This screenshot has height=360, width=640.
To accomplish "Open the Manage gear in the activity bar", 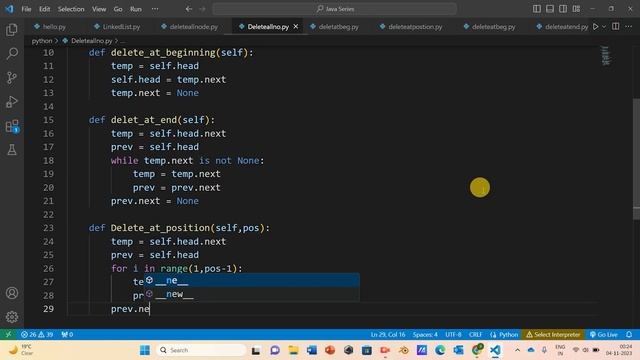I will tap(12, 317).
